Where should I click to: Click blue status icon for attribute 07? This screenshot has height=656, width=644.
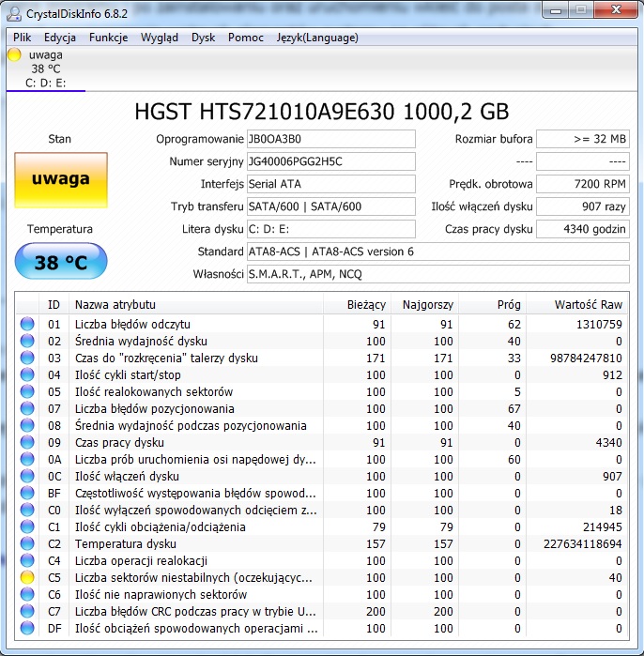27,408
